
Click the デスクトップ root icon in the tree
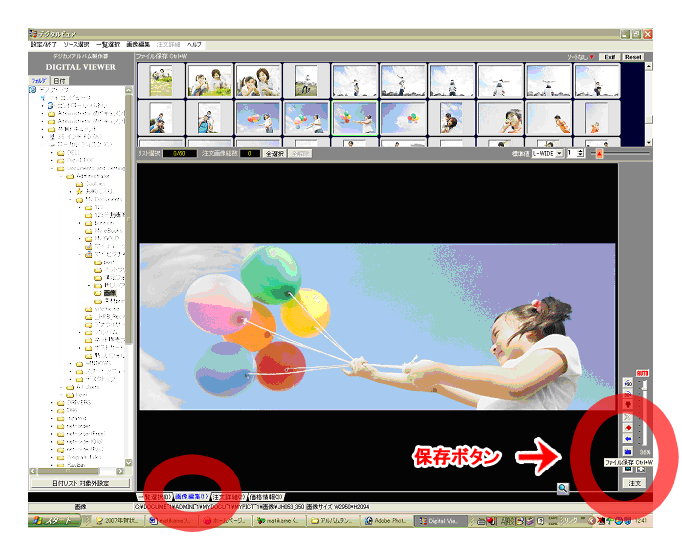(x=33, y=90)
